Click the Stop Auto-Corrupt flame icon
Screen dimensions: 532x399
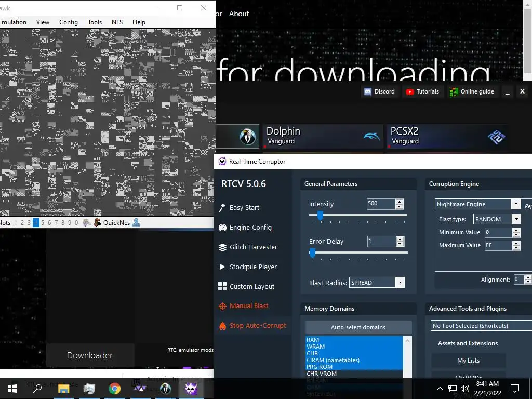222,326
